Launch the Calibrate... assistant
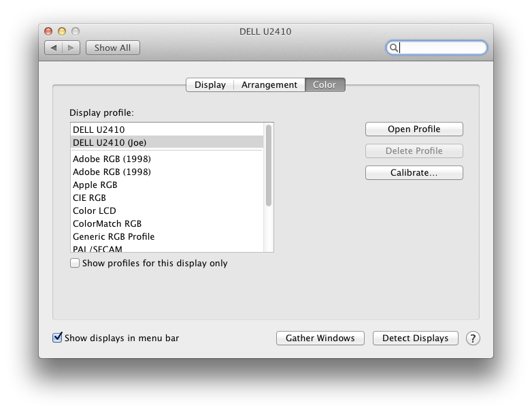This screenshot has width=532, height=412. click(x=414, y=172)
